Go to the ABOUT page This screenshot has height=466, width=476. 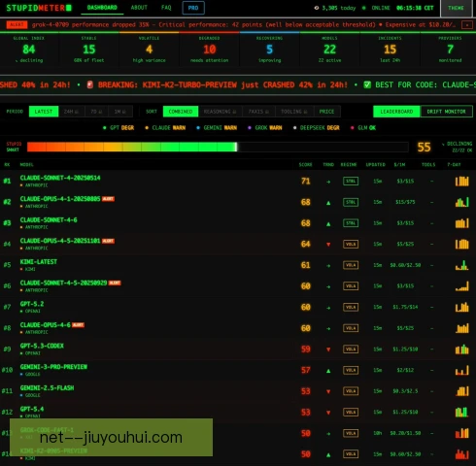(139, 8)
